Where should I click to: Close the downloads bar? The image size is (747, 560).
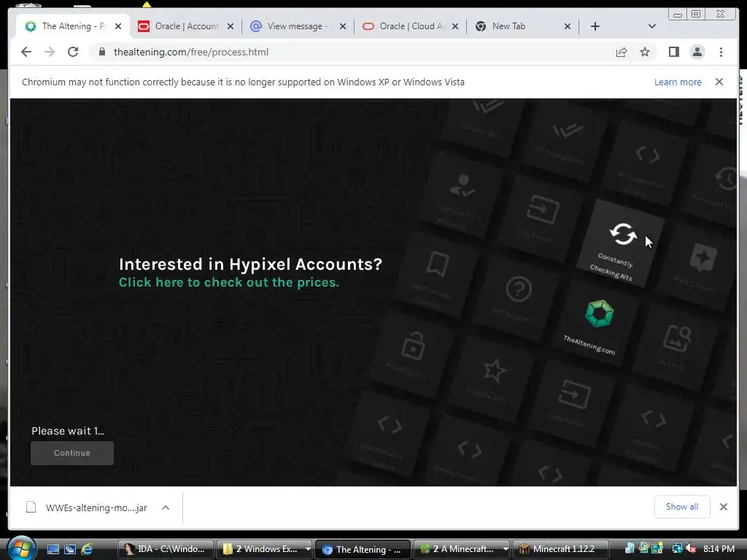(x=723, y=507)
